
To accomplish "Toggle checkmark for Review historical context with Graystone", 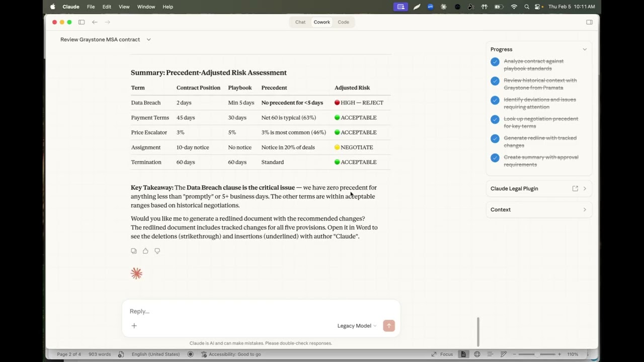I will tap(495, 81).
